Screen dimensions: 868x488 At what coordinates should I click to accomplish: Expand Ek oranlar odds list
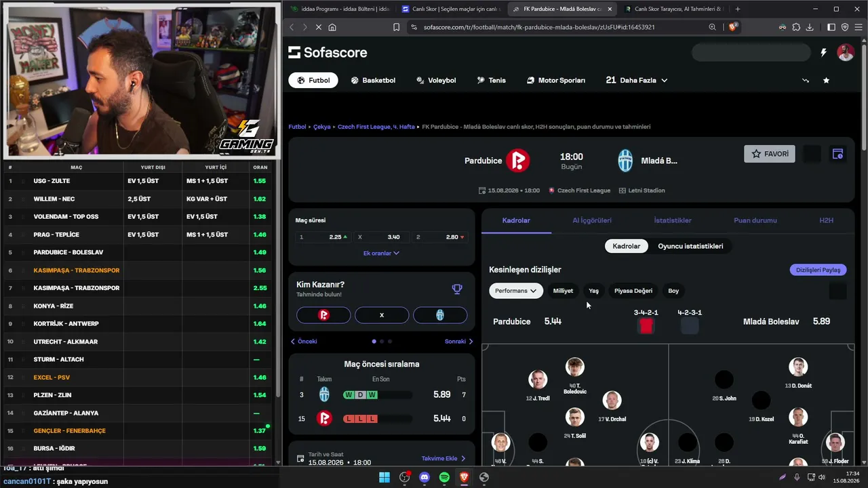(381, 253)
